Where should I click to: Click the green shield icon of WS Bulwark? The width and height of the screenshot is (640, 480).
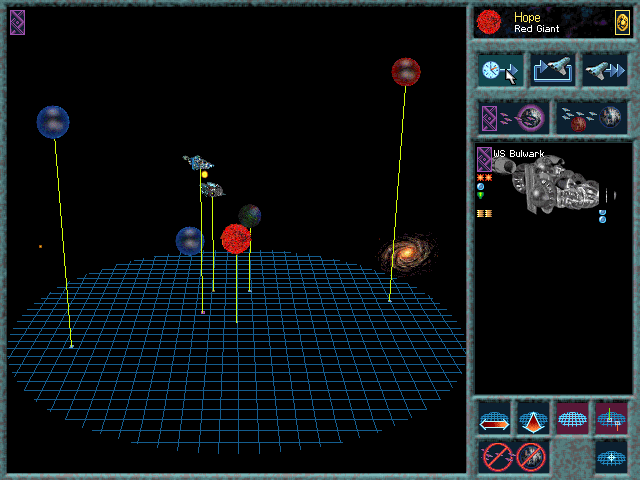(x=480, y=196)
